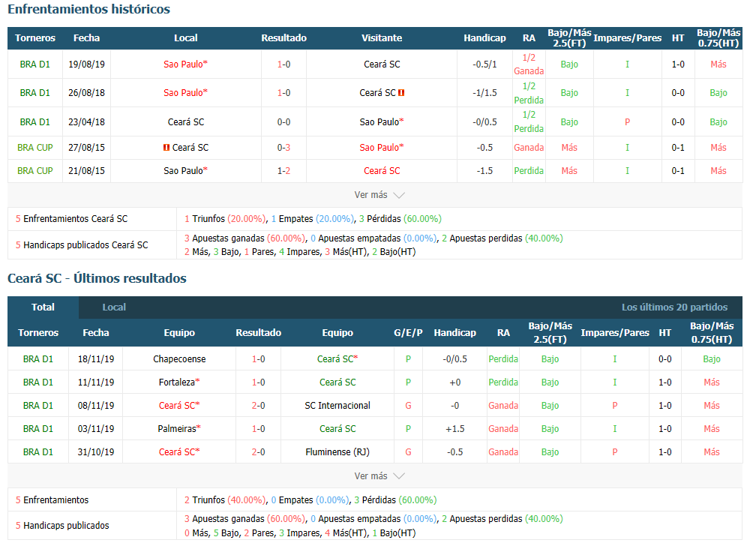Viewport: 756px width, 549px height.
Task: Click Impares/Pares header in historical table
Action: coord(627,38)
